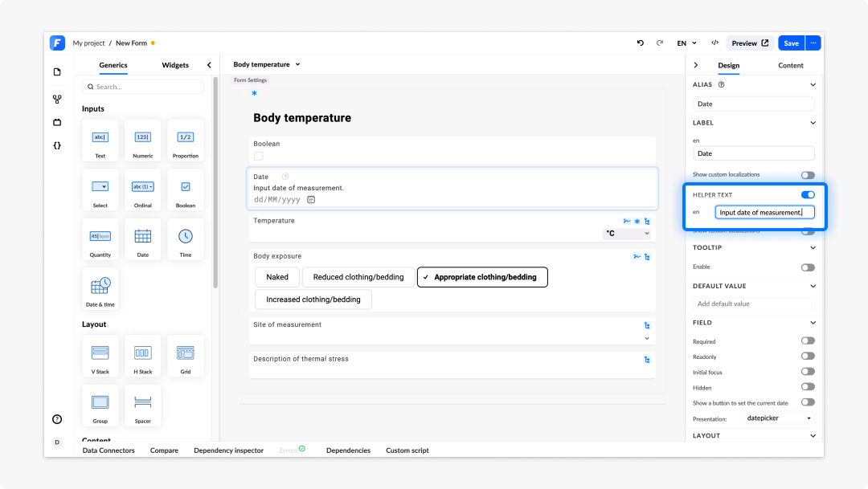868x489 pixels.
Task: Add a Text input component
Action: pos(100,141)
